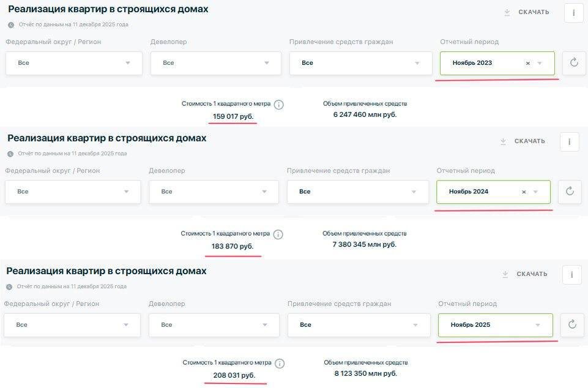
Task: Open the kebab menu in the middle section
Action: coord(569,141)
